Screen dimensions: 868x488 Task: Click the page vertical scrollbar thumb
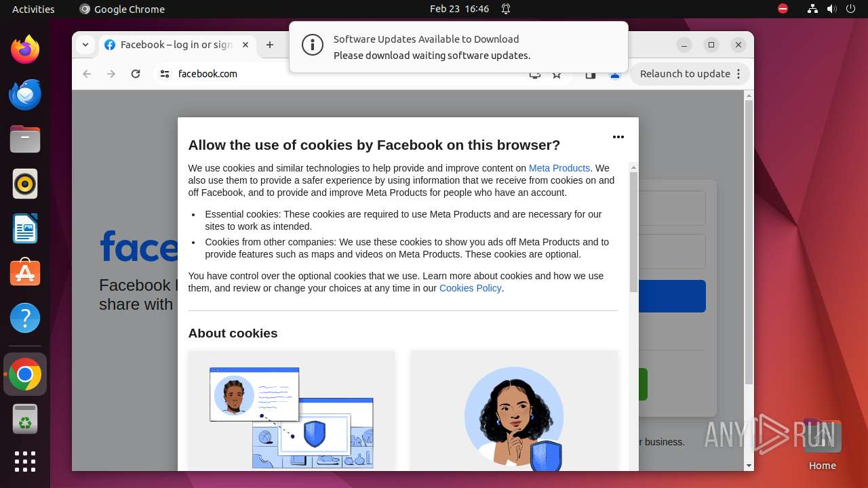[x=749, y=243]
